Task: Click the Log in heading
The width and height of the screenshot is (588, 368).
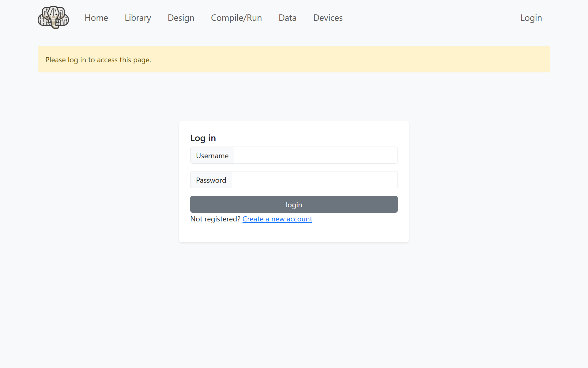Action: click(x=203, y=138)
